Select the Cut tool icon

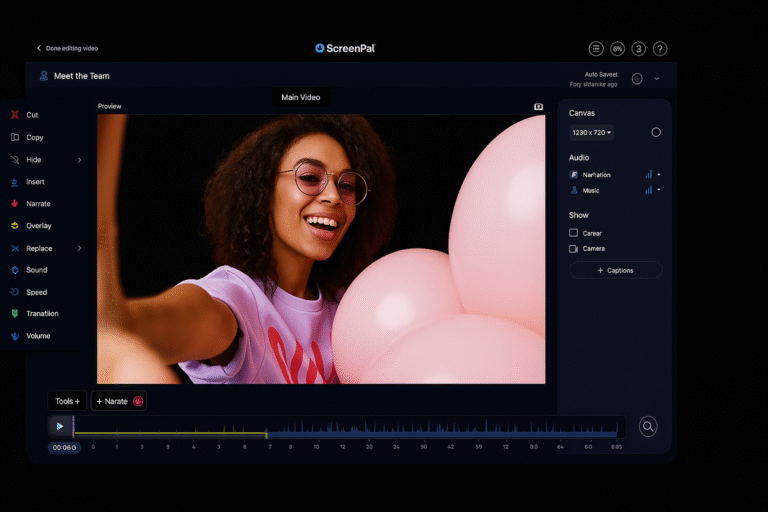click(x=15, y=115)
